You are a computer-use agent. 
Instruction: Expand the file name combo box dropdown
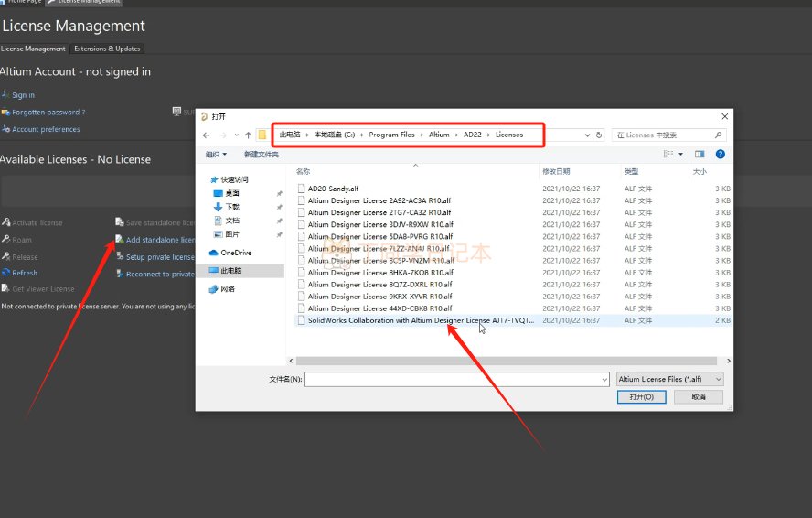(604, 379)
